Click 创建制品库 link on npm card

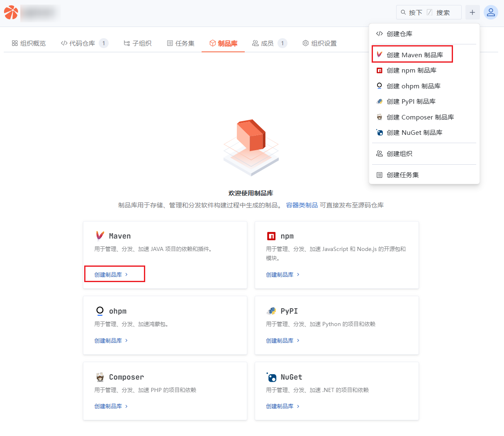[283, 275]
